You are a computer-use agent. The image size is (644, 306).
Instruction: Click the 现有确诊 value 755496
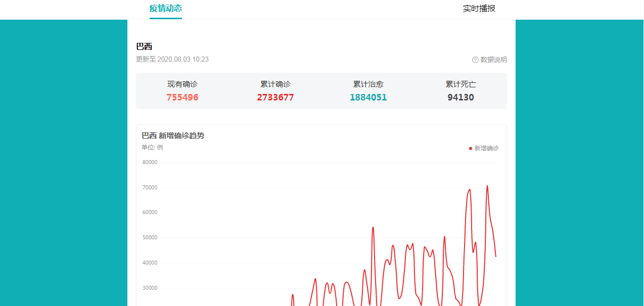point(182,97)
